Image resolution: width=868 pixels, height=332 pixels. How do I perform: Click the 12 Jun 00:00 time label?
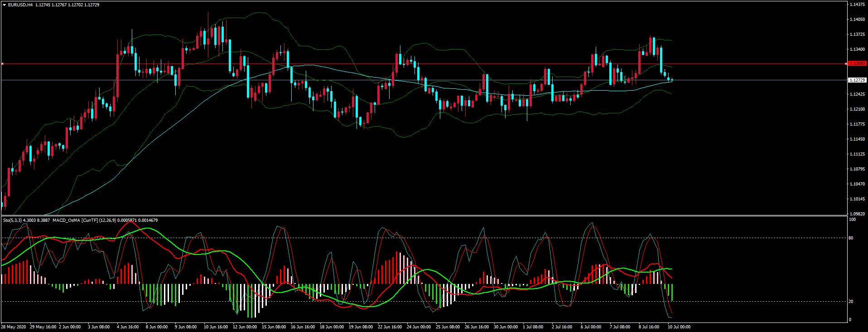(x=245, y=327)
